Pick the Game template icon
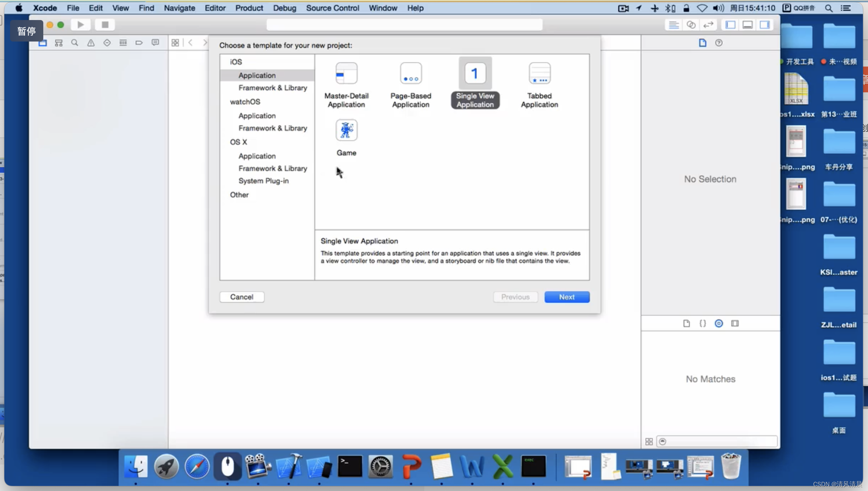This screenshot has height=491, width=868. pos(346,130)
